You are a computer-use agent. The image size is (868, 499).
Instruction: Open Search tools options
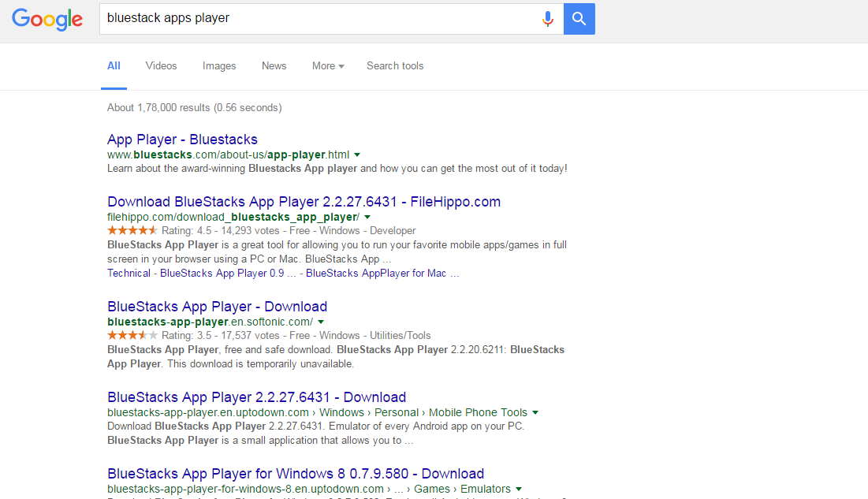(395, 66)
